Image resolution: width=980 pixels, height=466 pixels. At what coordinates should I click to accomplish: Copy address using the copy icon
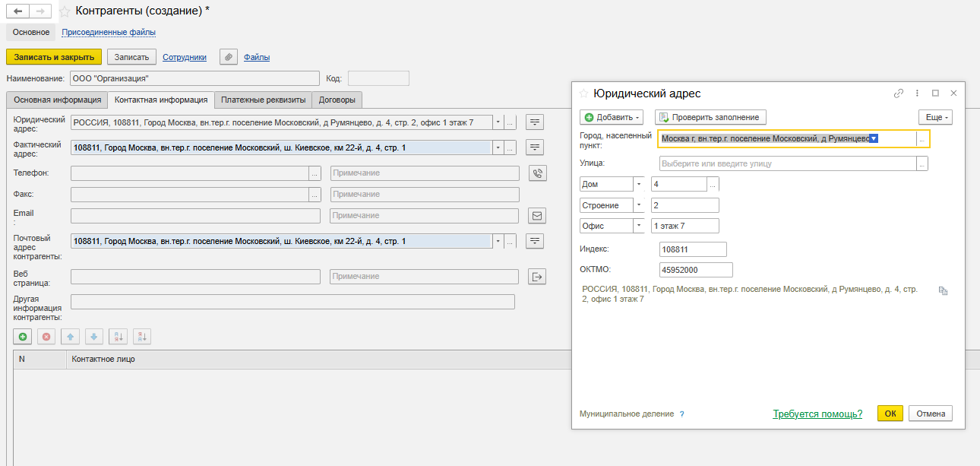tap(943, 290)
